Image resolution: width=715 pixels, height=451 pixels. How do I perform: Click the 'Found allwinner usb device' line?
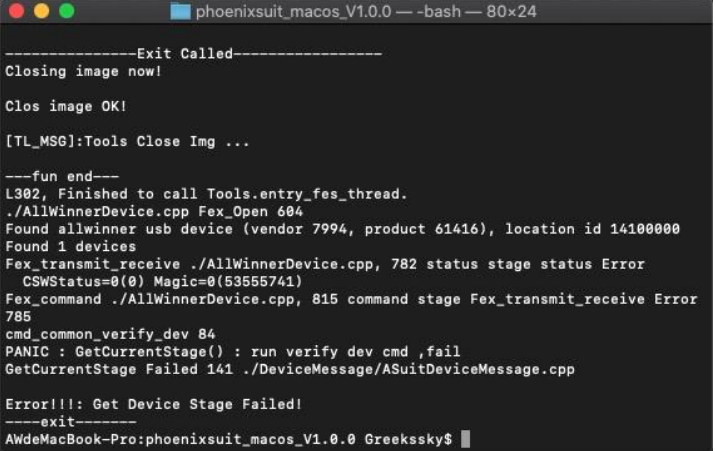point(342,229)
